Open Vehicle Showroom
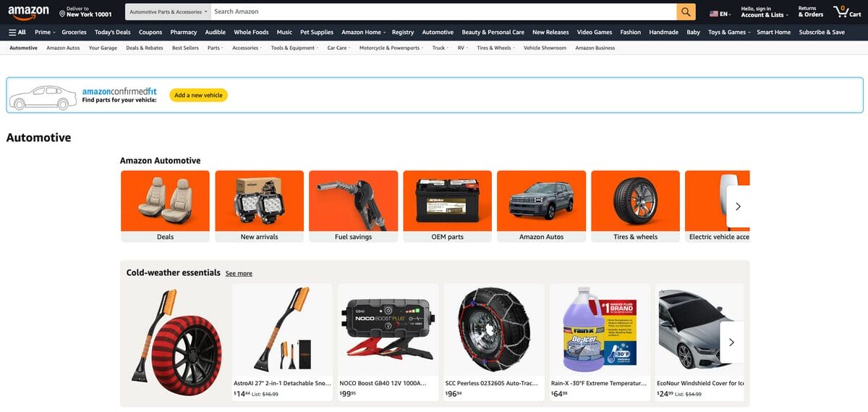This screenshot has height=412, width=868. 545,48
